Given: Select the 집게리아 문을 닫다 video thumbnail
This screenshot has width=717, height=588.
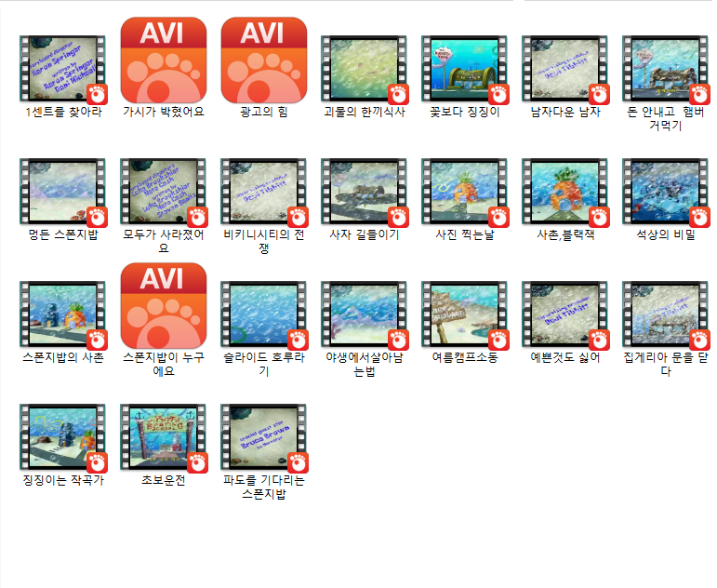Looking at the screenshot, I should point(665,314).
